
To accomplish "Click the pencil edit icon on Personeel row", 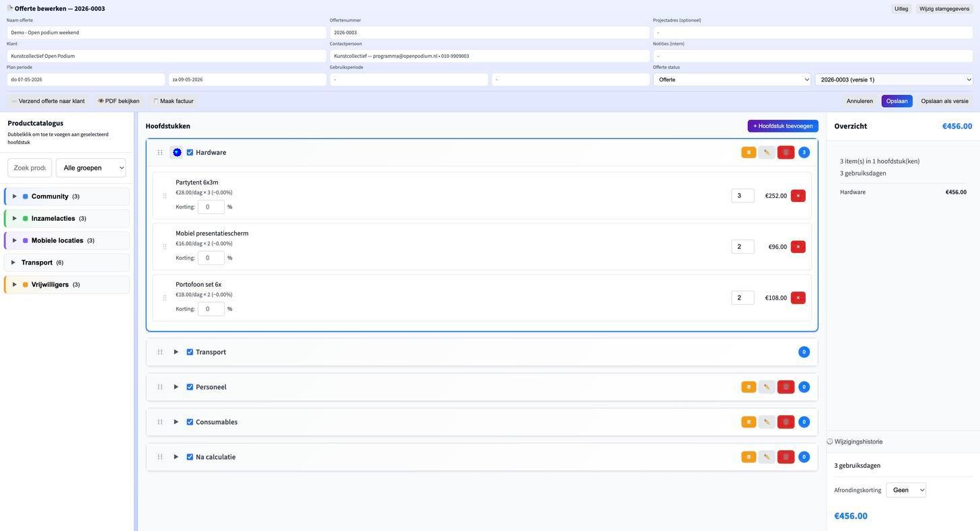I will tap(766, 387).
